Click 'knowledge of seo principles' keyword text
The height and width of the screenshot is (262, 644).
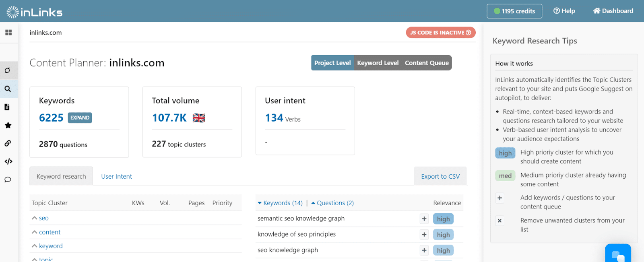(x=297, y=234)
